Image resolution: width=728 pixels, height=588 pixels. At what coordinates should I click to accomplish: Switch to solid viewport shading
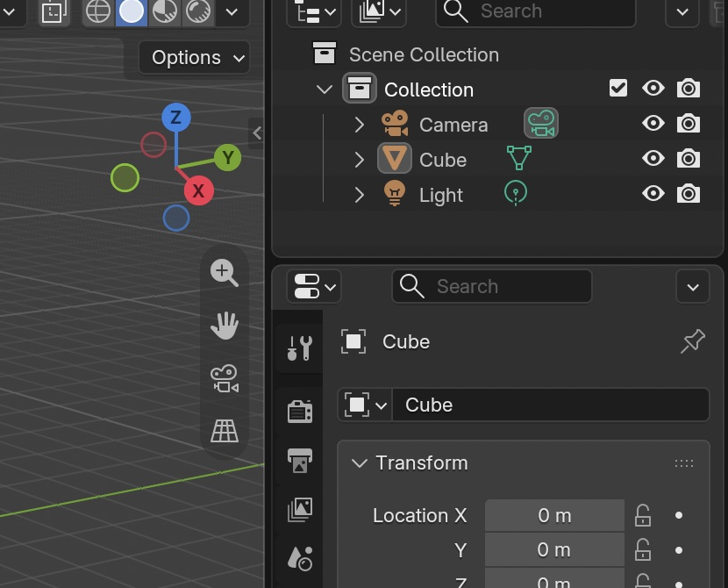(x=132, y=11)
